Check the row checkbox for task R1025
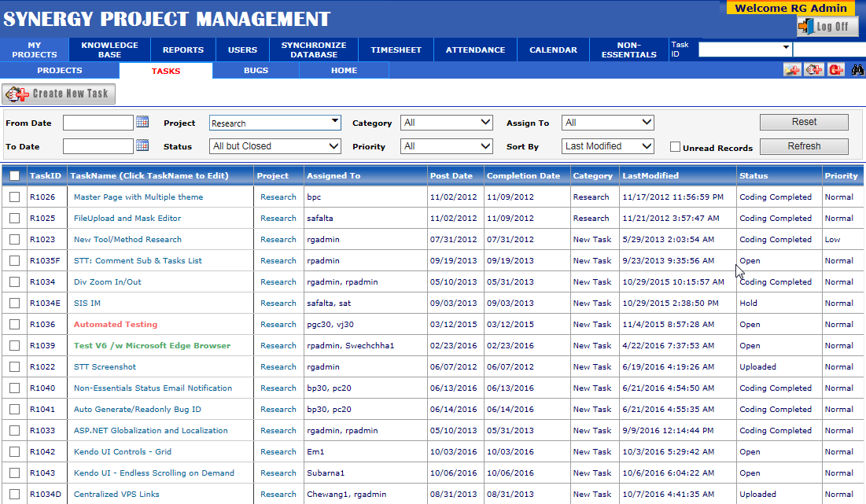Viewport: 866px width, 504px height. click(x=15, y=218)
